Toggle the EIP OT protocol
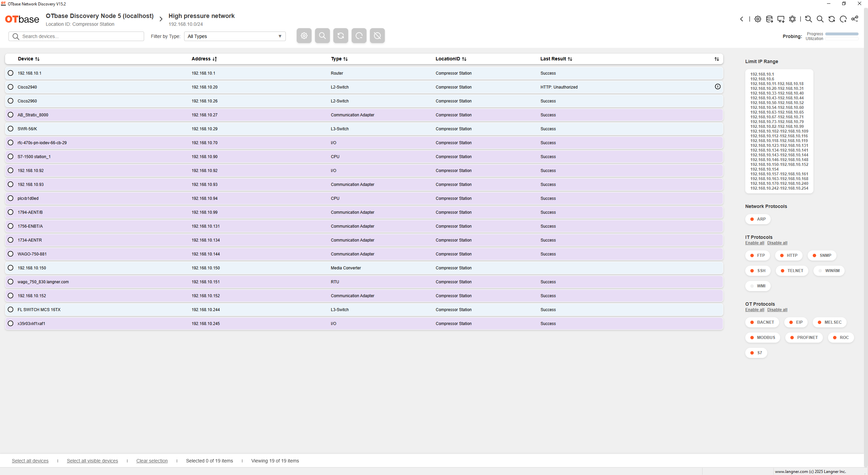Viewport: 868px width, 475px height. (x=796, y=322)
